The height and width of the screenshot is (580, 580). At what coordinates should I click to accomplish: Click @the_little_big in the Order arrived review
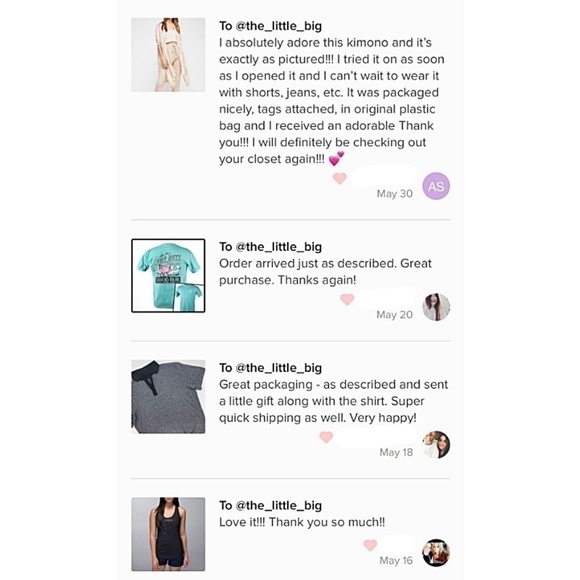pyautogui.click(x=279, y=247)
